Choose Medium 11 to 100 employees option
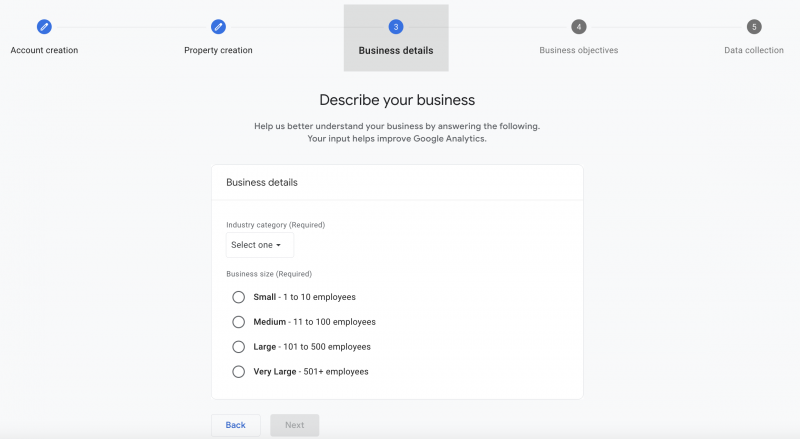 [x=238, y=322]
